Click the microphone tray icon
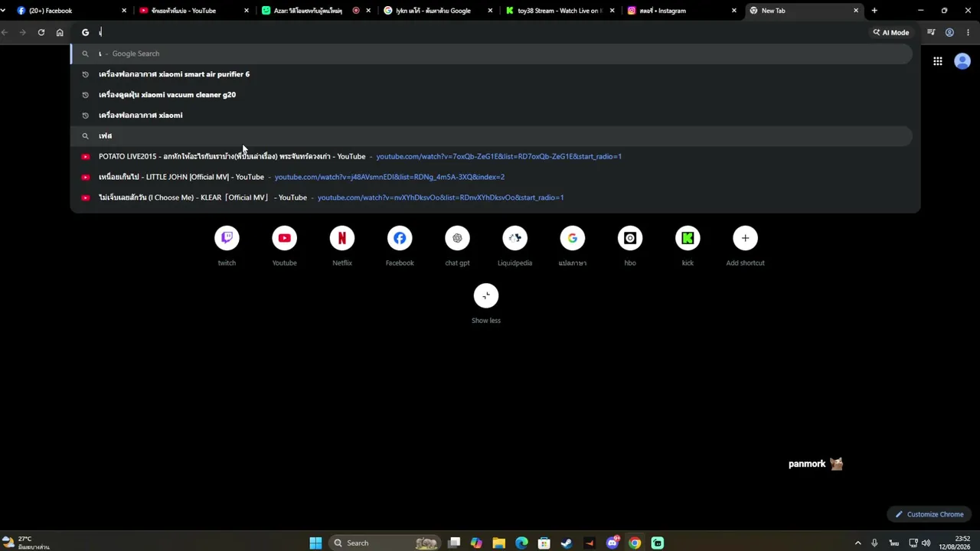The width and height of the screenshot is (980, 551). 874,543
